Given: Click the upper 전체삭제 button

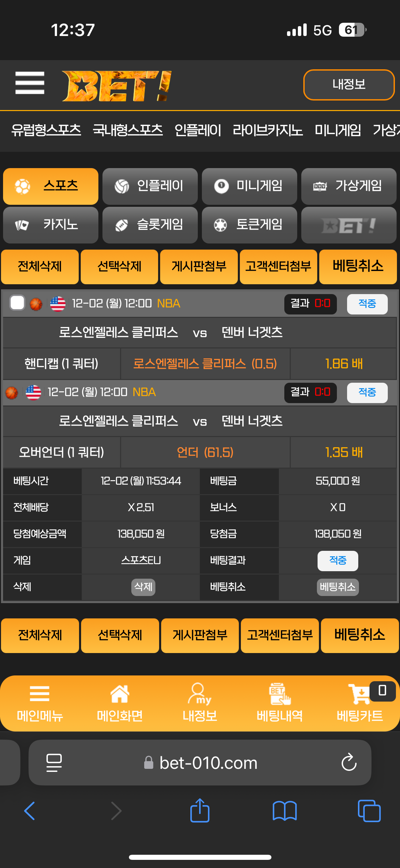Looking at the screenshot, I should 40,267.
